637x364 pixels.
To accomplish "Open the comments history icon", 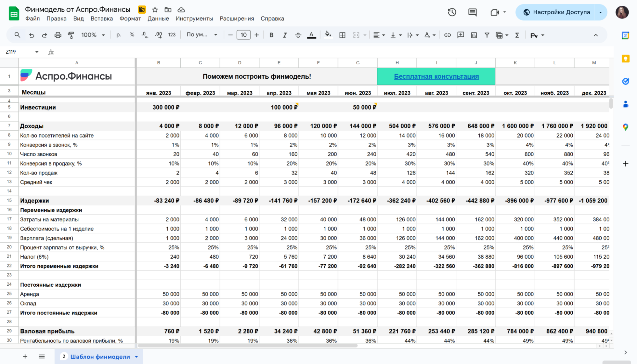I will [472, 12].
